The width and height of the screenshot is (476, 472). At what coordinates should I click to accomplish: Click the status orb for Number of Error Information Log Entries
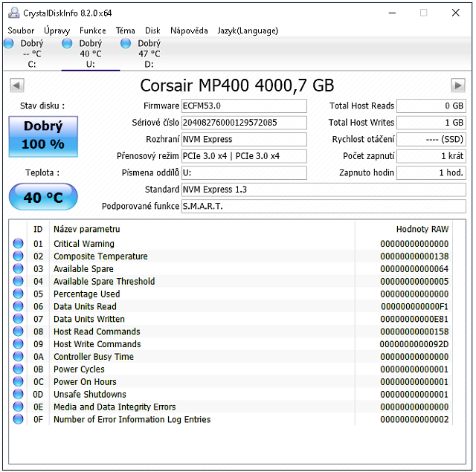pyautogui.click(x=18, y=419)
